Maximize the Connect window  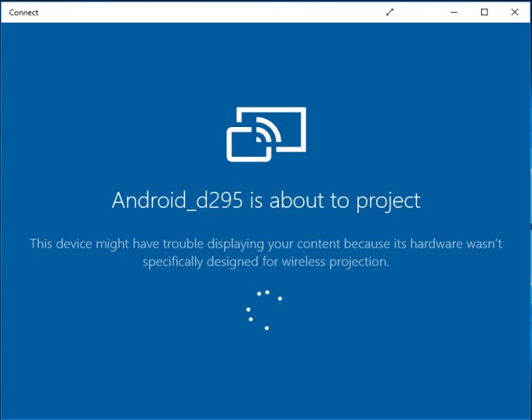tap(484, 12)
